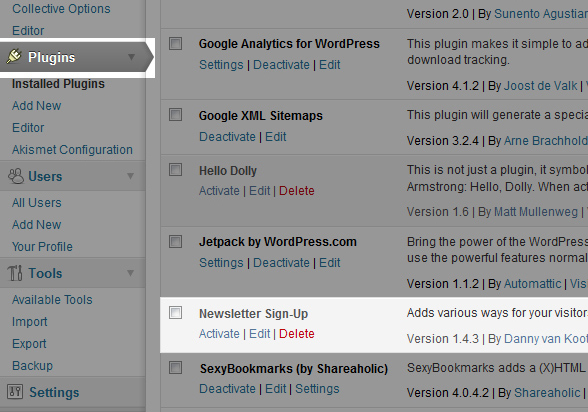Edit Google Analytics for WordPress plugin

pos(330,65)
